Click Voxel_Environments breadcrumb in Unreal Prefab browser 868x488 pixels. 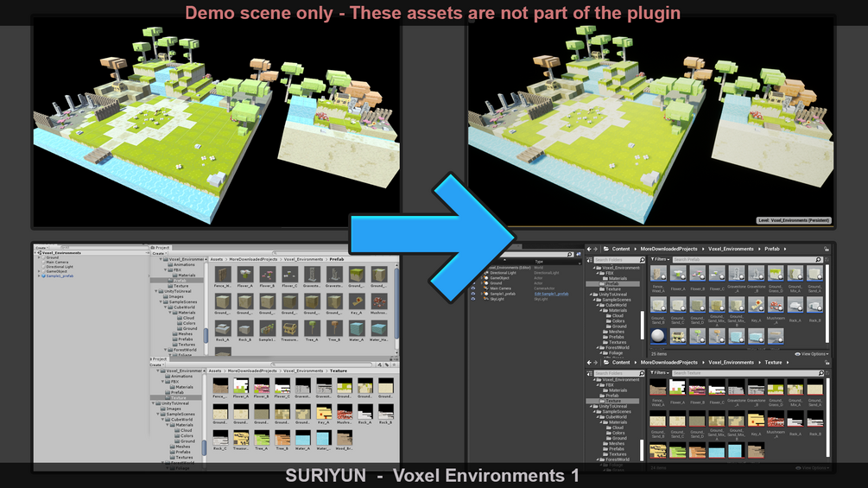[731, 249]
